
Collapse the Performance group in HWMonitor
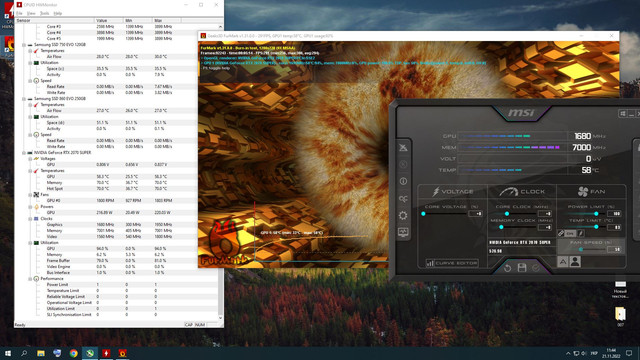click(x=30, y=279)
